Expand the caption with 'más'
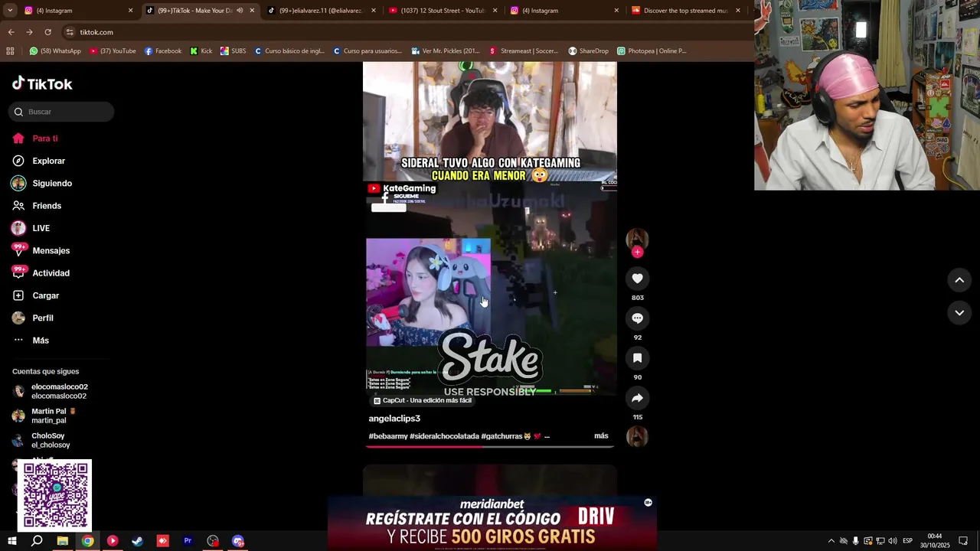 (x=601, y=436)
